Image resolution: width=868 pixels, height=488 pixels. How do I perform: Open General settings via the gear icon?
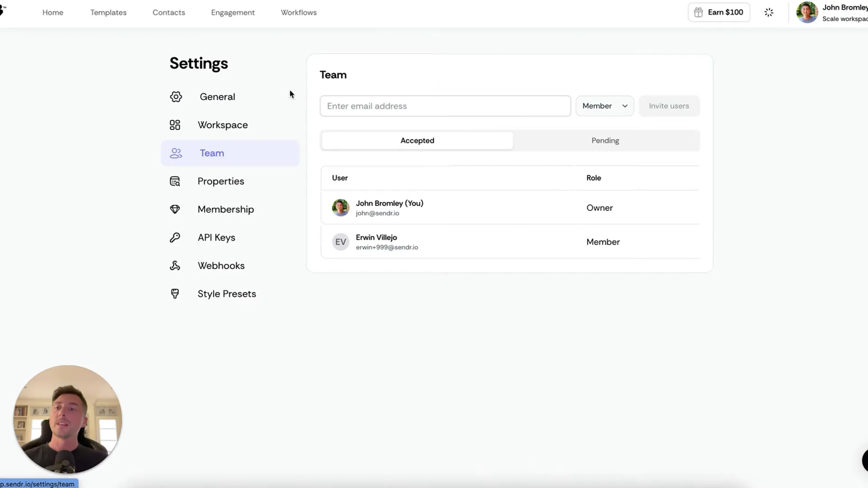click(176, 97)
